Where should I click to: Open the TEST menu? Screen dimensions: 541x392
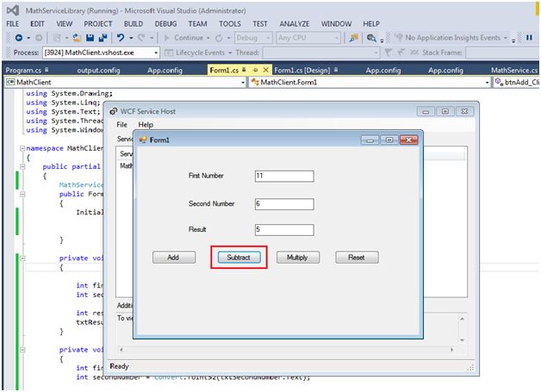[x=260, y=24]
